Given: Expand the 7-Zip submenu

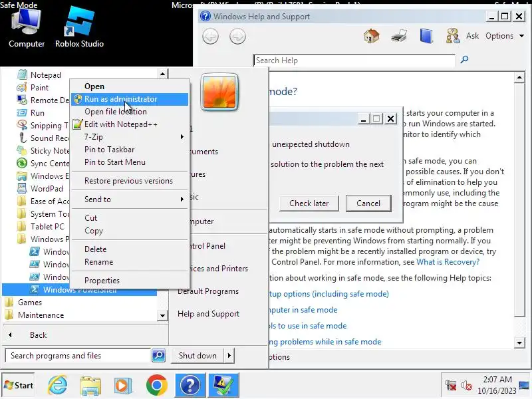Looking at the screenshot, I should tap(130, 137).
